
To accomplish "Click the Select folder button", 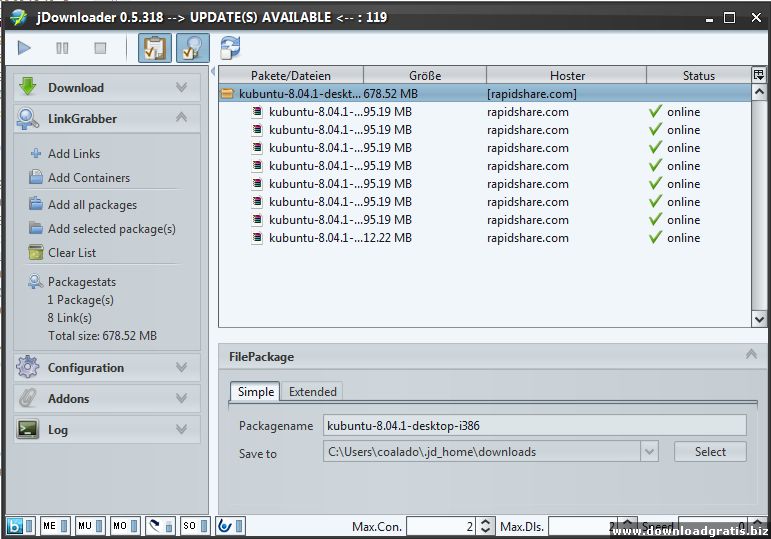I will [710, 451].
